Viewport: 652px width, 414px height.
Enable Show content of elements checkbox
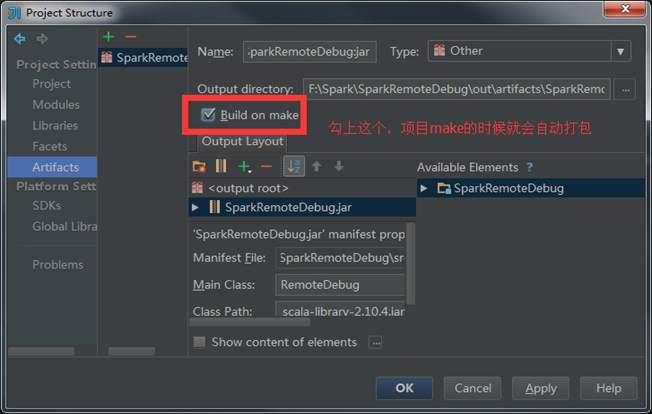(200, 342)
